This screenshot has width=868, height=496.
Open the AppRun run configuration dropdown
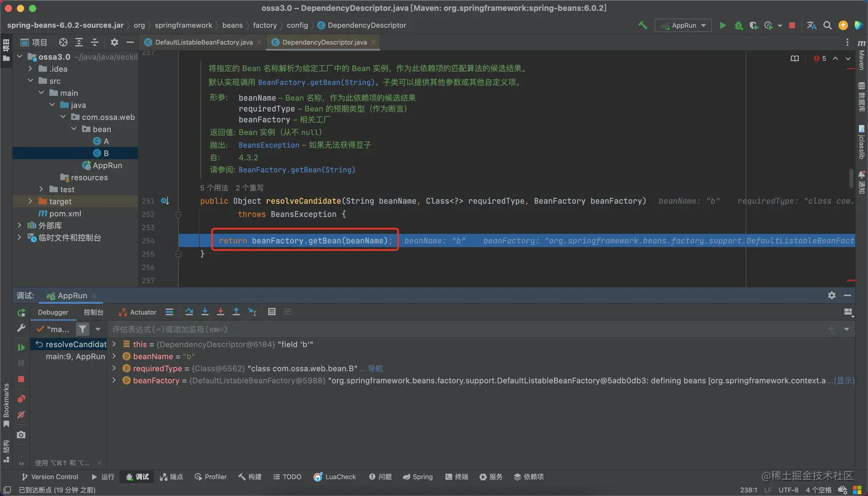pos(683,25)
